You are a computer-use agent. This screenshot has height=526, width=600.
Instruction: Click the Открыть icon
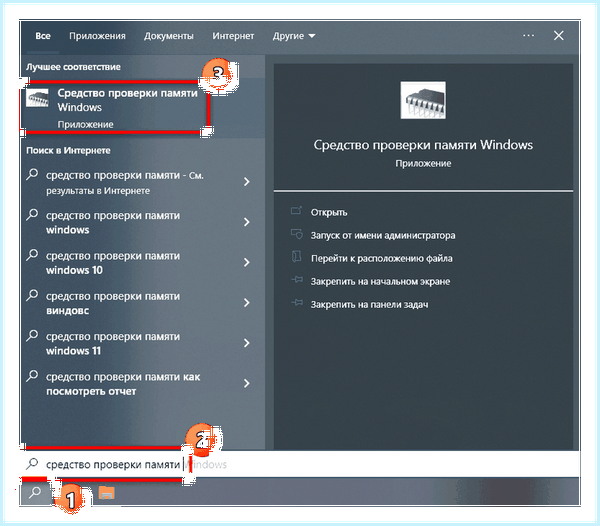pos(297,210)
